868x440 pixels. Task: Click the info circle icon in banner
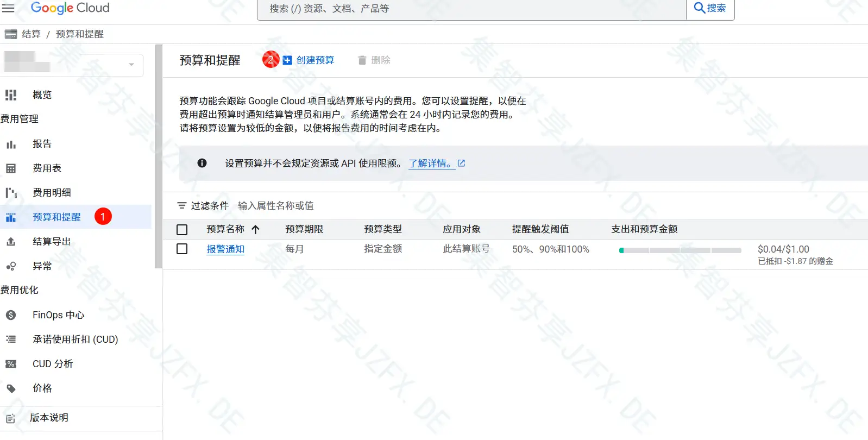coord(202,163)
